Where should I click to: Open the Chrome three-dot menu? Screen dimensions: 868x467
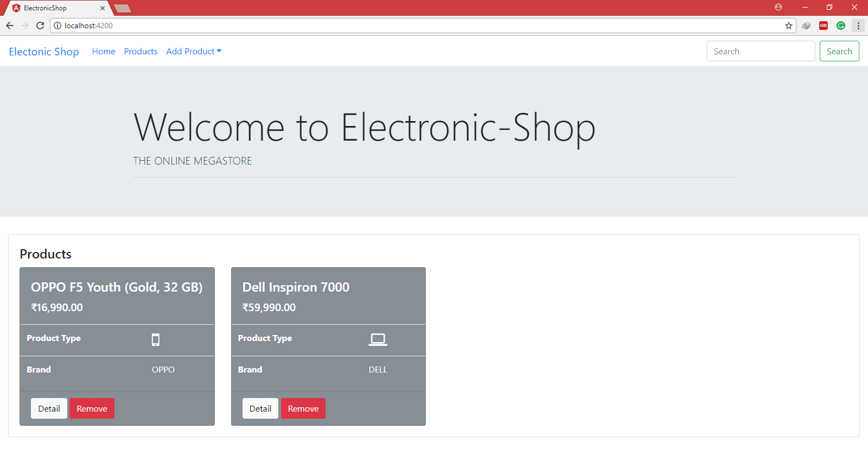click(x=858, y=26)
